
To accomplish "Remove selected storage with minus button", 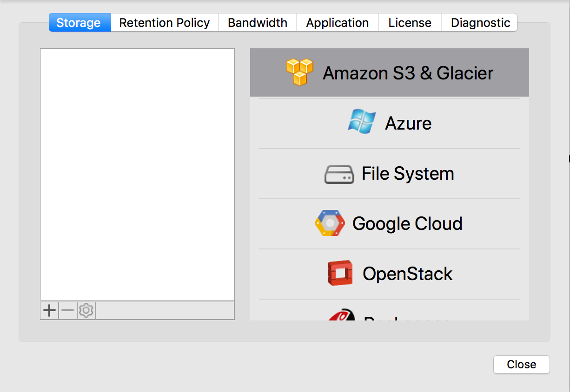I will point(68,310).
